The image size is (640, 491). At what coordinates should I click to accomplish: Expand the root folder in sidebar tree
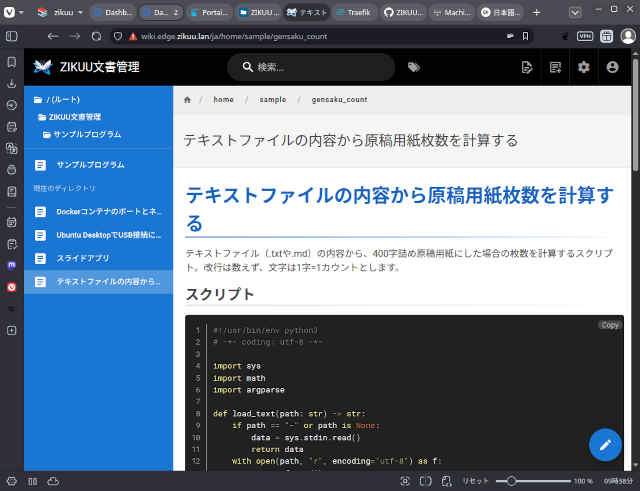56,100
